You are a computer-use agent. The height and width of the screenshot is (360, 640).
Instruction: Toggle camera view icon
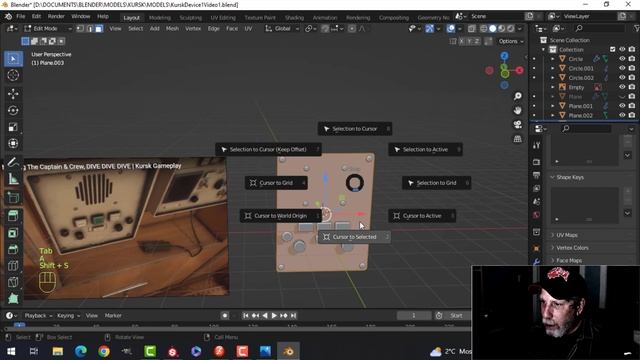click(x=518, y=124)
